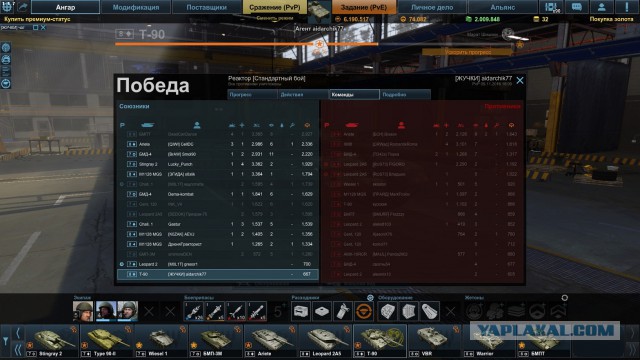Select Задание (PvE) mode
The image size is (640, 360).
(x=364, y=7)
